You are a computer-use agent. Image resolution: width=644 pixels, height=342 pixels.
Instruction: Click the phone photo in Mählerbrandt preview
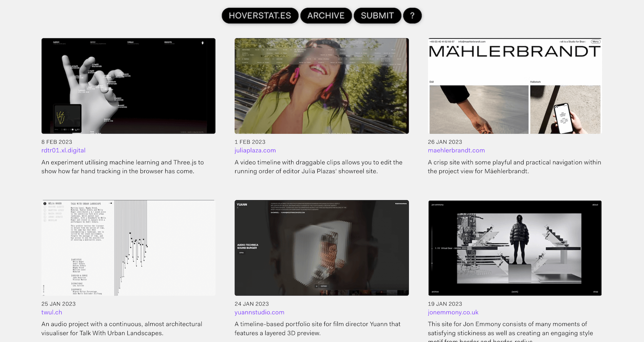point(565,110)
